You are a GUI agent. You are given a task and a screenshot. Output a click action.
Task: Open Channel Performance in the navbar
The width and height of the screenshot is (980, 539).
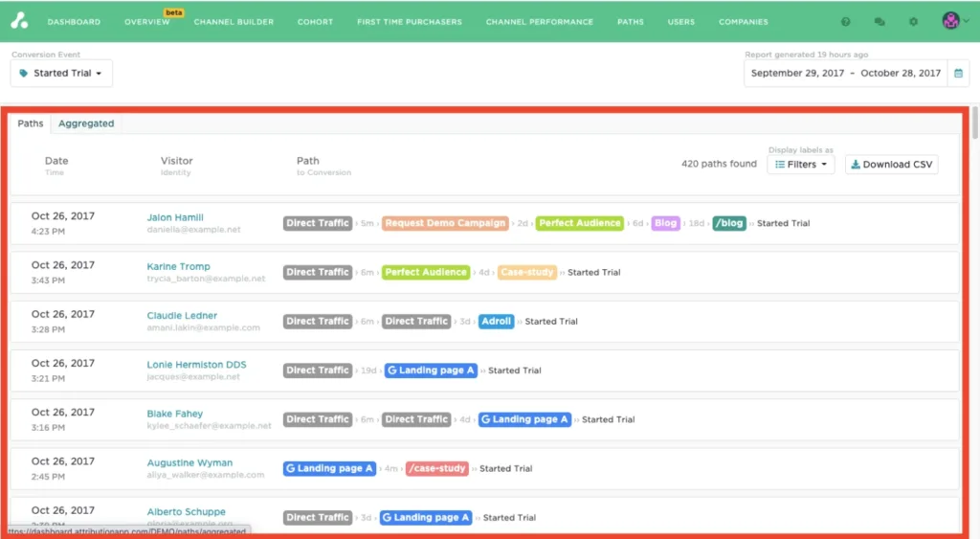click(x=540, y=22)
